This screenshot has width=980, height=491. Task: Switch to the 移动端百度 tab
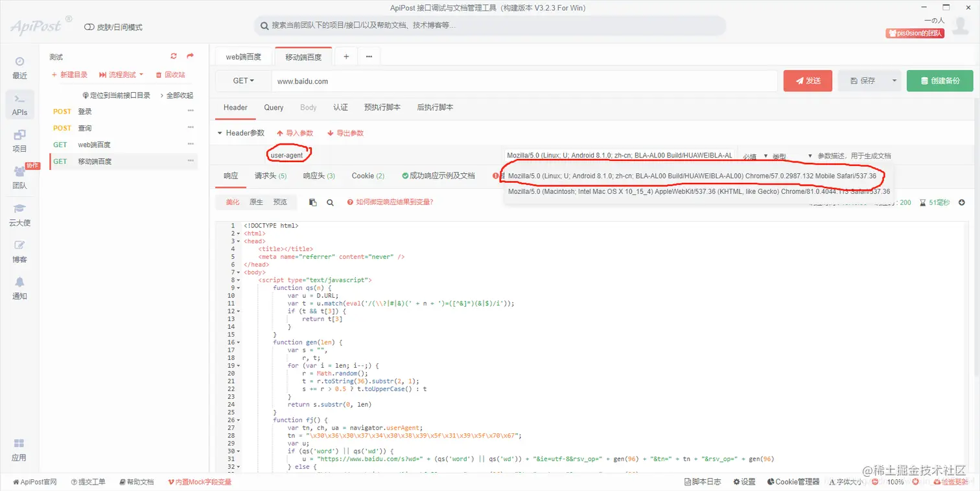[x=303, y=57]
